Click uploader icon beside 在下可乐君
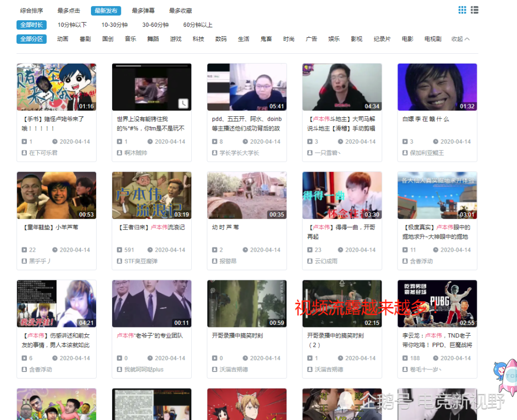Screen dimensions: 517x420 tap(24, 153)
